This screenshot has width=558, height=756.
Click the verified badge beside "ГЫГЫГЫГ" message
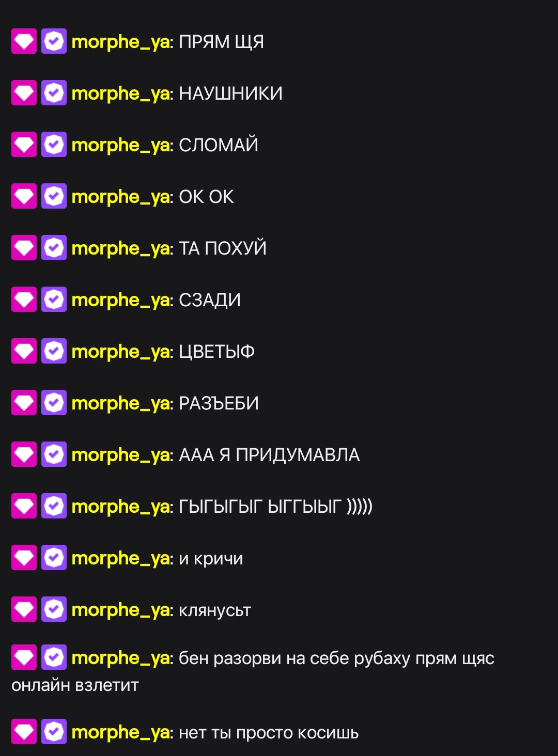click(54, 506)
